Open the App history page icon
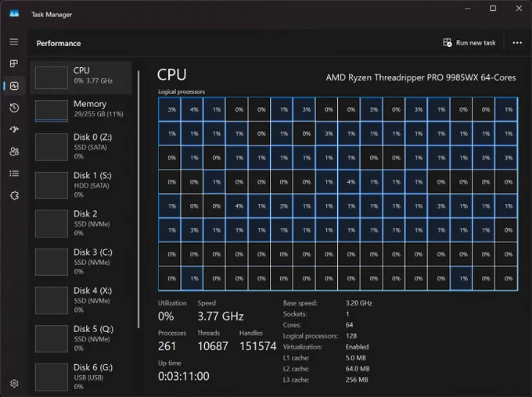 click(x=14, y=108)
